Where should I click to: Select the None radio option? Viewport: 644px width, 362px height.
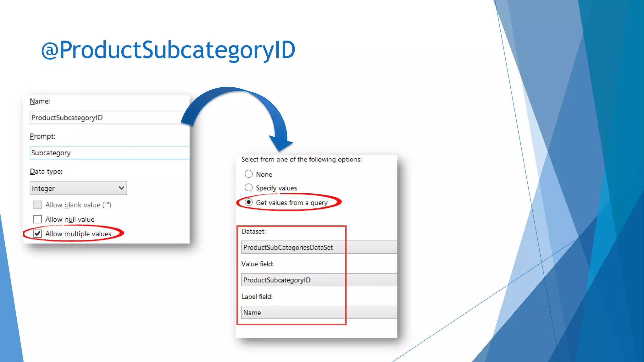point(248,174)
